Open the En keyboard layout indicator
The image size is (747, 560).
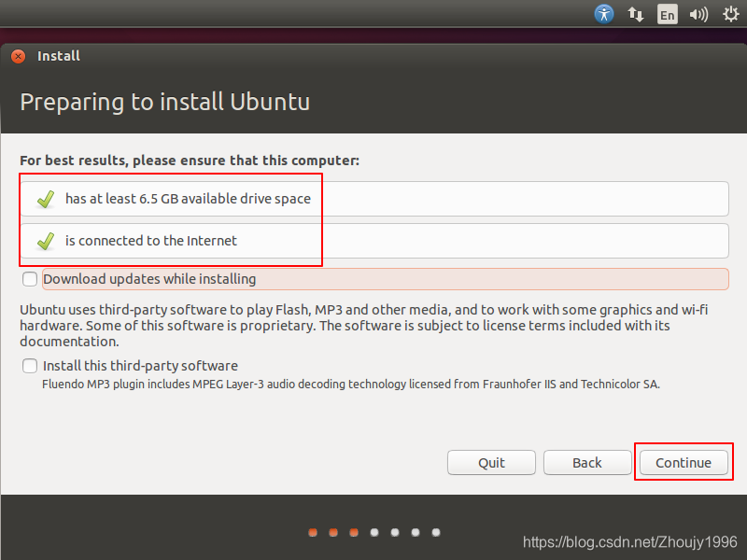667,14
